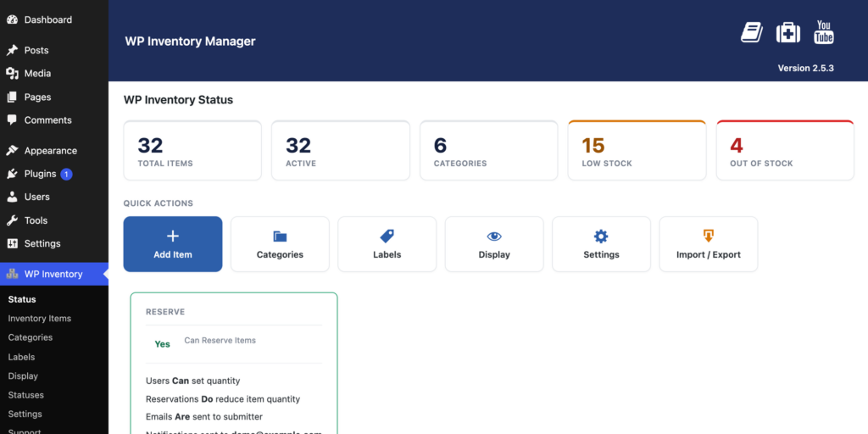
Task: Click the tag icon above Labels
Action: pyautogui.click(x=387, y=236)
